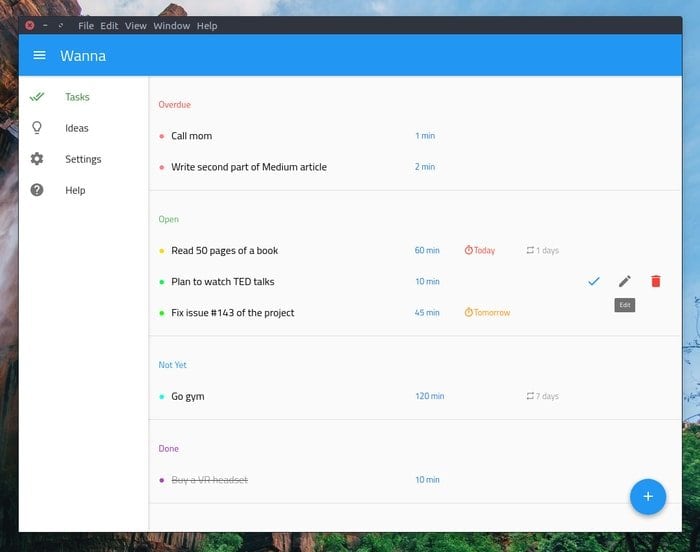The width and height of the screenshot is (700, 552).
Task: Open the Window menu
Action: 172,26
